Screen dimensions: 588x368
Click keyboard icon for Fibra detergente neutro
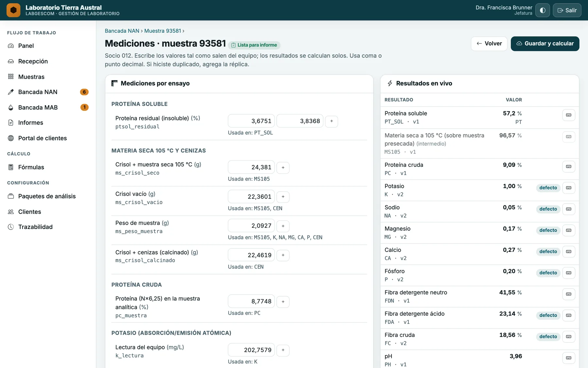569,294
